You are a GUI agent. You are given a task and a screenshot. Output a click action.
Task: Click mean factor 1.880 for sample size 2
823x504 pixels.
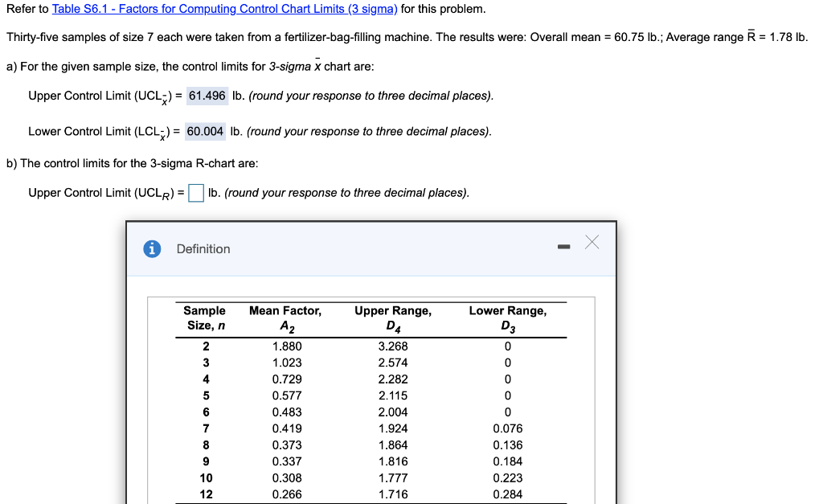tap(286, 346)
